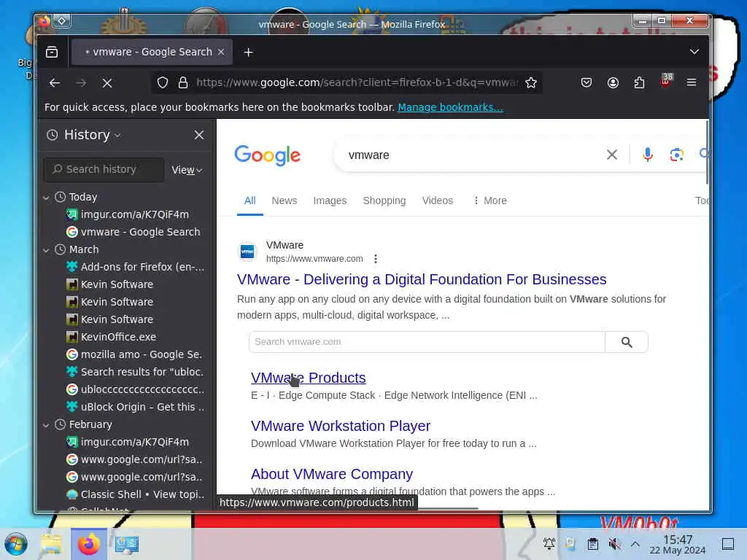Viewport: 747px width, 560px height.
Task: Go back one page in Firefox
Action: coord(55,83)
